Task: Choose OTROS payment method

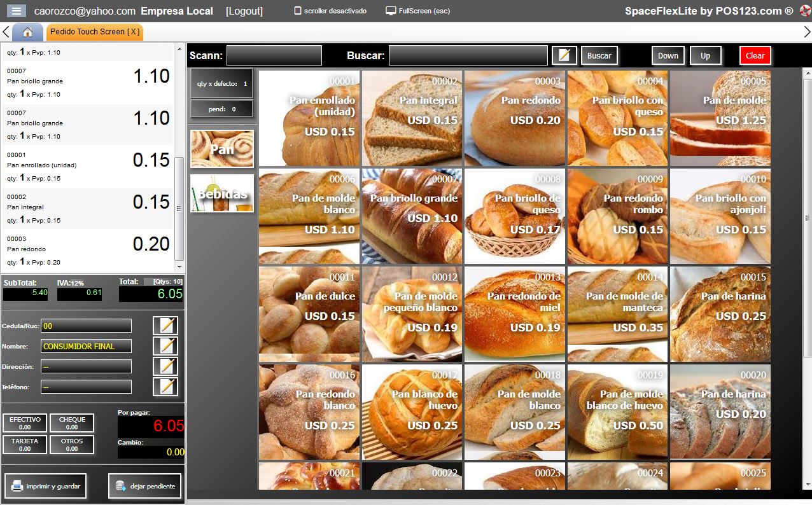Action: (x=72, y=444)
